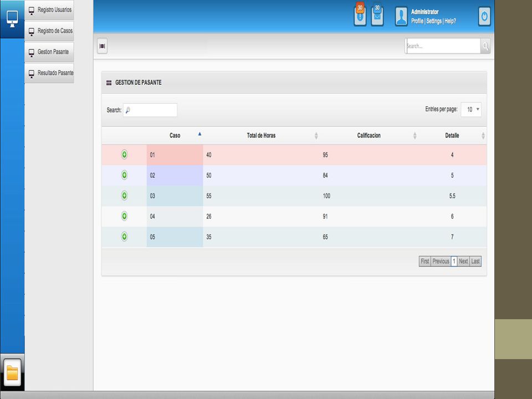This screenshot has width=532, height=399.
Task: Click Calificacion value 65
Action: click(325, 237)
